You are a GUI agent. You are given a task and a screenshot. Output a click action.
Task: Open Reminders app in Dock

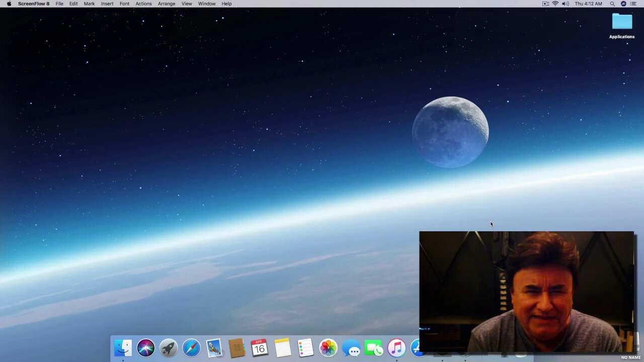[x=305, y=348]
